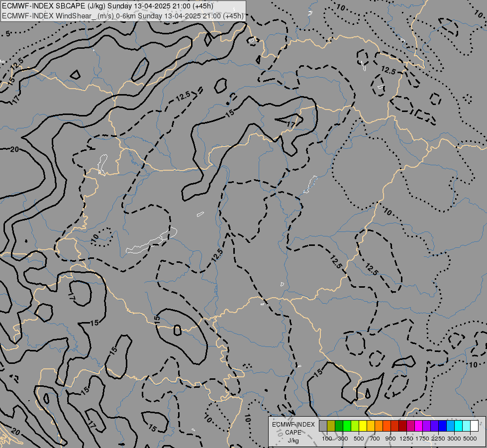Pick the white swatch in the CAPE legend

coord(474,426)
